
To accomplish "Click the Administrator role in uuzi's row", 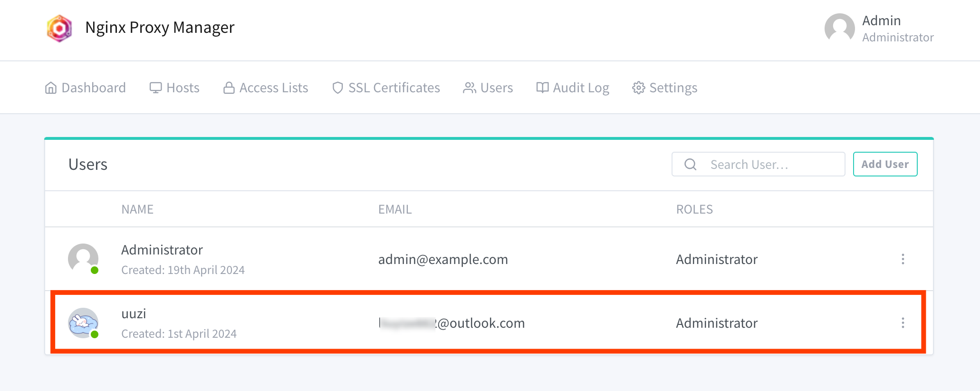I will (717, 323).
